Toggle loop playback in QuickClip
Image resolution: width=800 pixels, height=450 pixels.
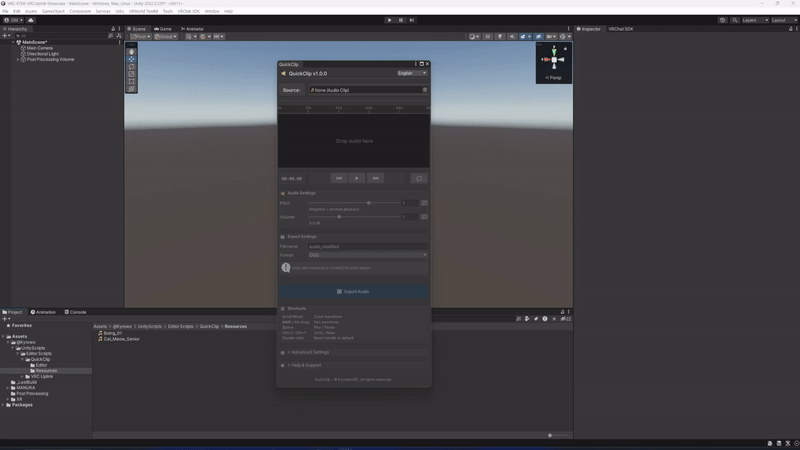pos(419,178)
